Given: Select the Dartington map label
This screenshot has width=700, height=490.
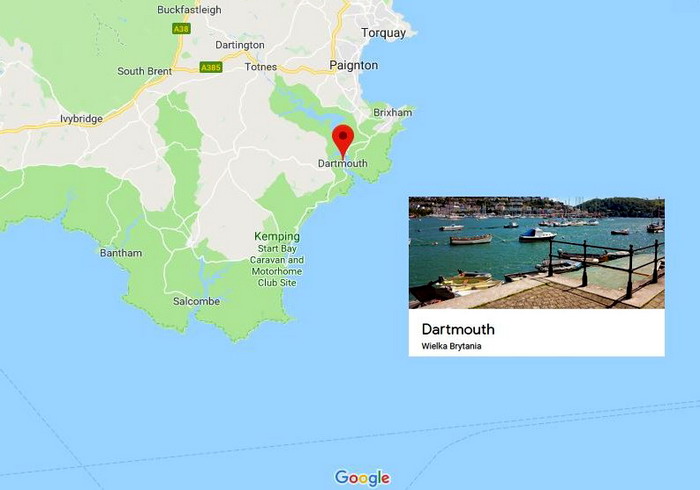Looking at the screenshot, I should click(x=240, y=45).
